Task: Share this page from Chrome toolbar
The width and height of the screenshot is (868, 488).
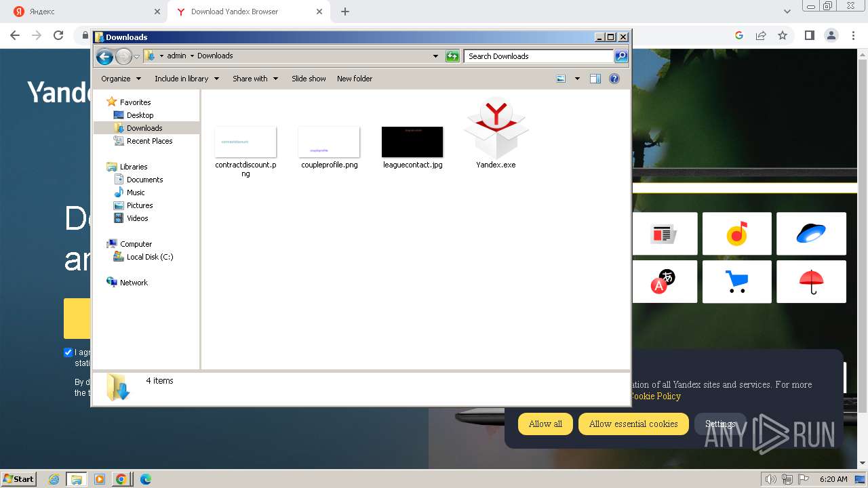Action: [761, 35]
